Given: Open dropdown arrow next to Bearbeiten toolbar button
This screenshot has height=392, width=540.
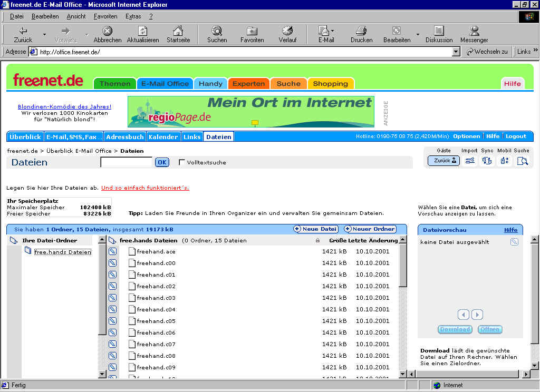Looking at the screenshot, I should [418, 34].
